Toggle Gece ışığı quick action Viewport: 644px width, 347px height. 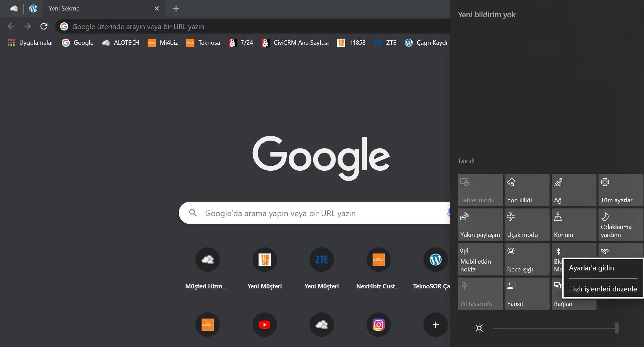pyautogui.click(x=527, y=259)
